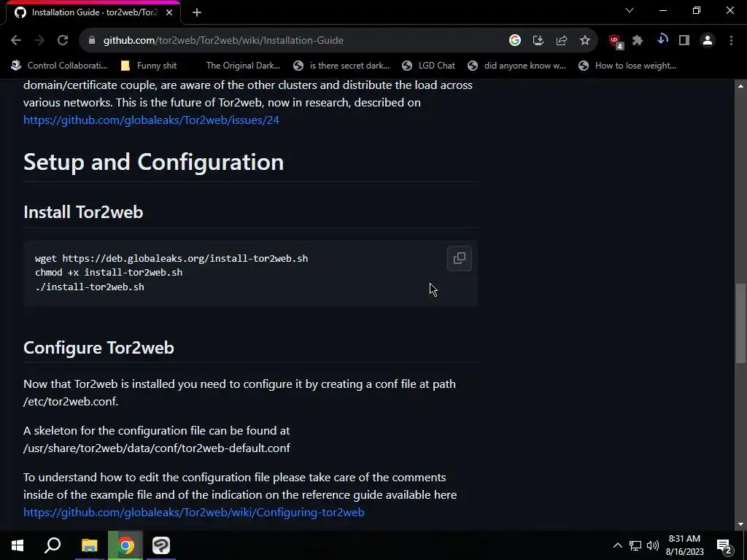Open the Extensions puzzle-piece icon

pos(638,41)
